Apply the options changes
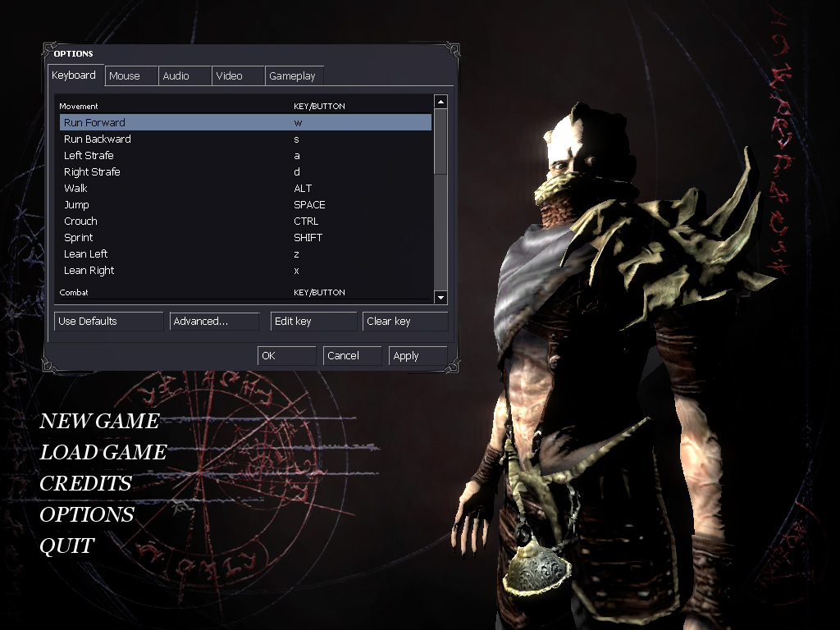This screenshot has height=630, width=840. pyautogui.click(x=418, y=356)
